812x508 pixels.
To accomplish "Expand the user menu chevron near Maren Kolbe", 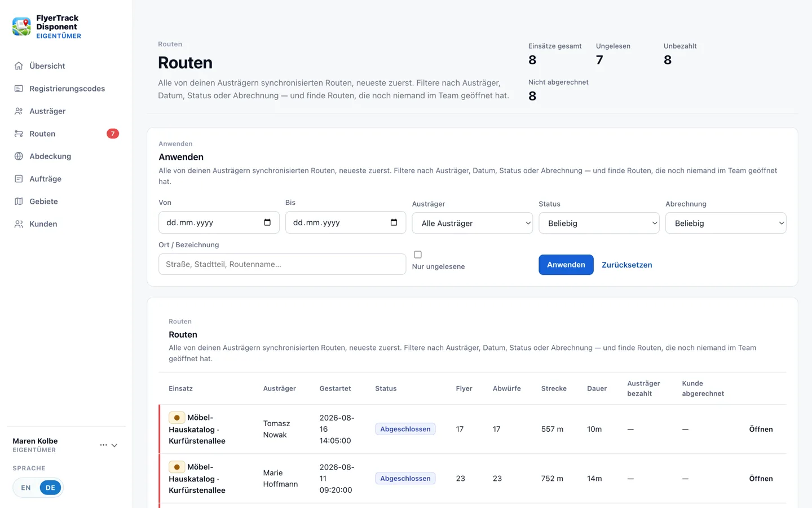I will [x=114, y=445].
